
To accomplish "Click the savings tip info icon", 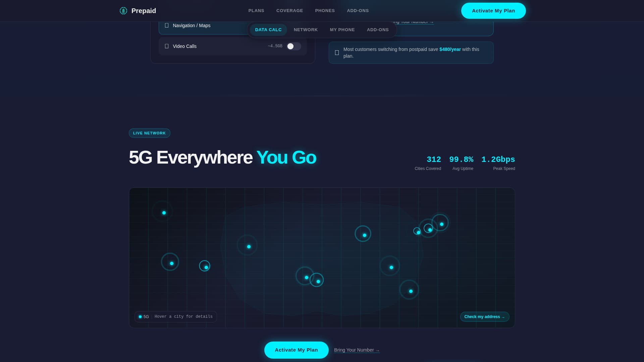I will [x=337, y=53].
